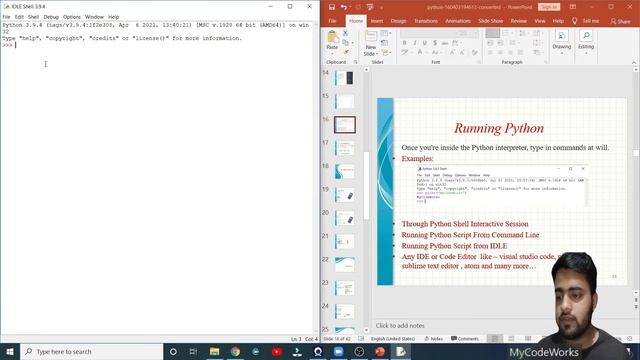640x360 pixels.
Task: Open YouTube app on taskbar
Action: tap(277, 351)
